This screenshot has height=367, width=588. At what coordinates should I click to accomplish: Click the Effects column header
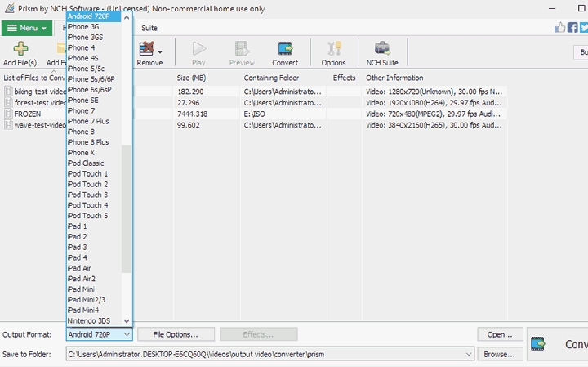pyautogui.click(x=345, y=78)
